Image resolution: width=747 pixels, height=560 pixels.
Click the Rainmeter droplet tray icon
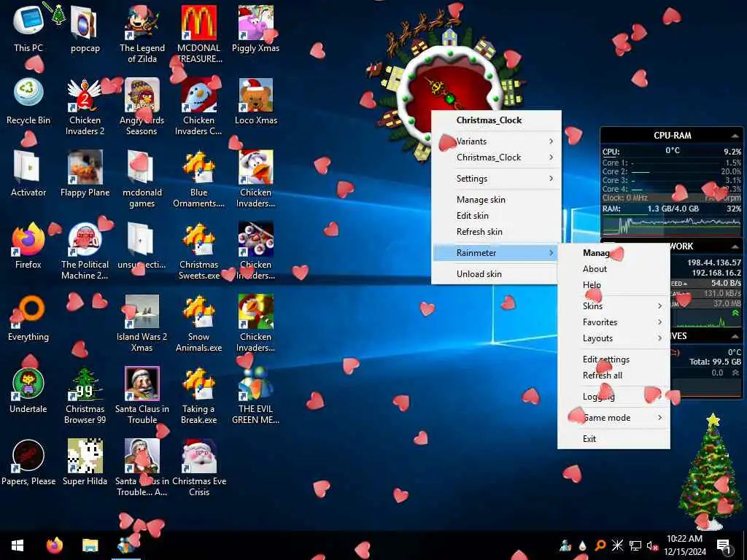[x=583, y=545]
